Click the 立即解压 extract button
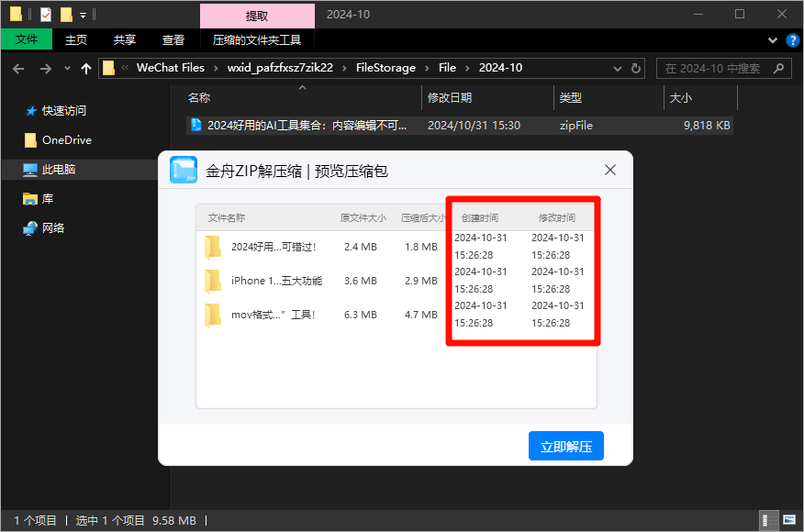This screenshot has height=532, width=804. (x=566, y=446)
